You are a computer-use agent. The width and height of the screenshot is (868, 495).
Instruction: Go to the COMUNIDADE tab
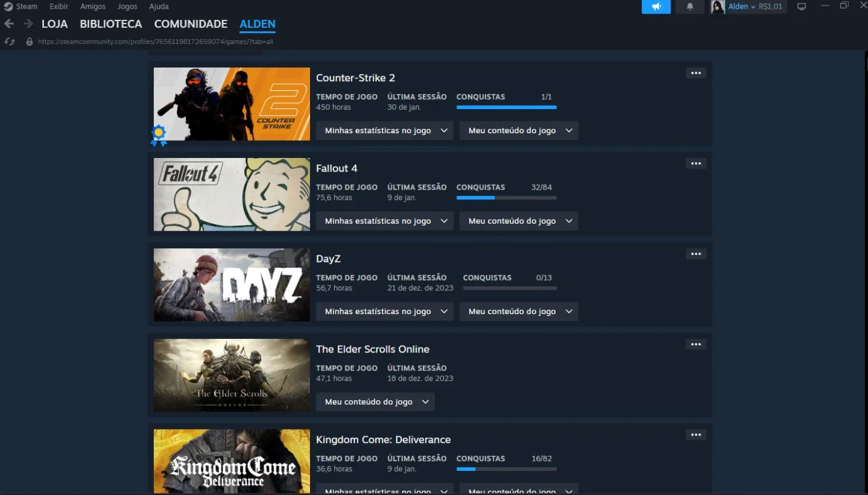click(x=191, y=24)
